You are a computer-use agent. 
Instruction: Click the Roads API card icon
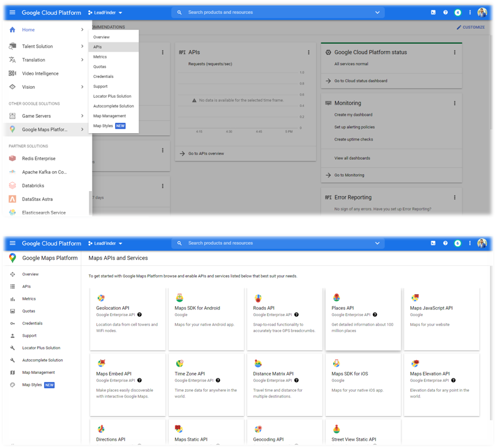[258, 298]
